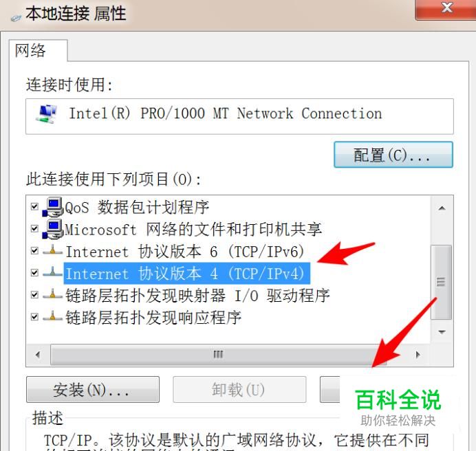Click the horizontal scroll right arrow
The width and height of the screenshot is (476, 451).
point(418,355)
